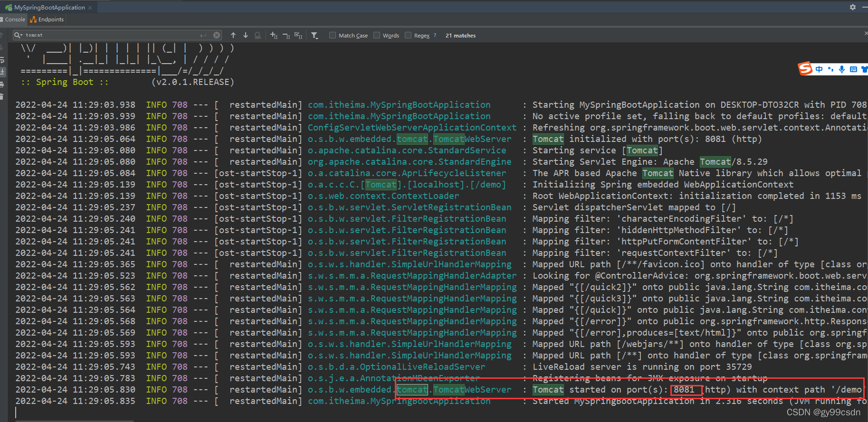Click scroll to end gutter icon
The width and height of the screenshot is (868, 422).
tap(2, 72)
